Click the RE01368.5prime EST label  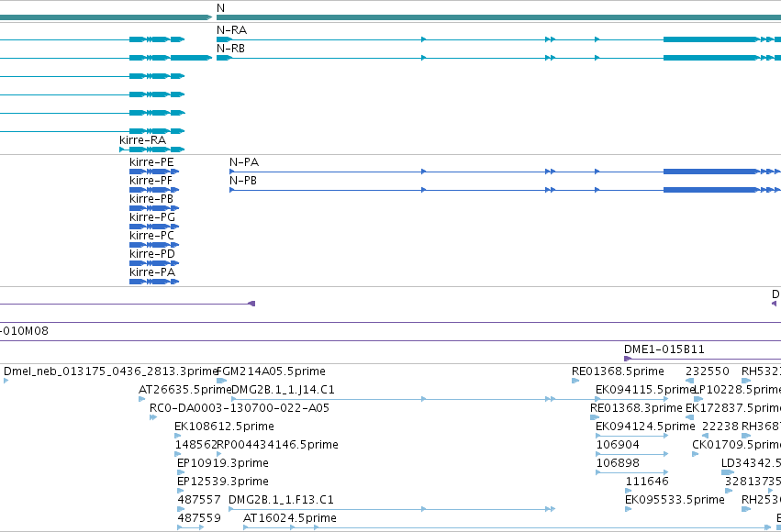coord(618,371)
